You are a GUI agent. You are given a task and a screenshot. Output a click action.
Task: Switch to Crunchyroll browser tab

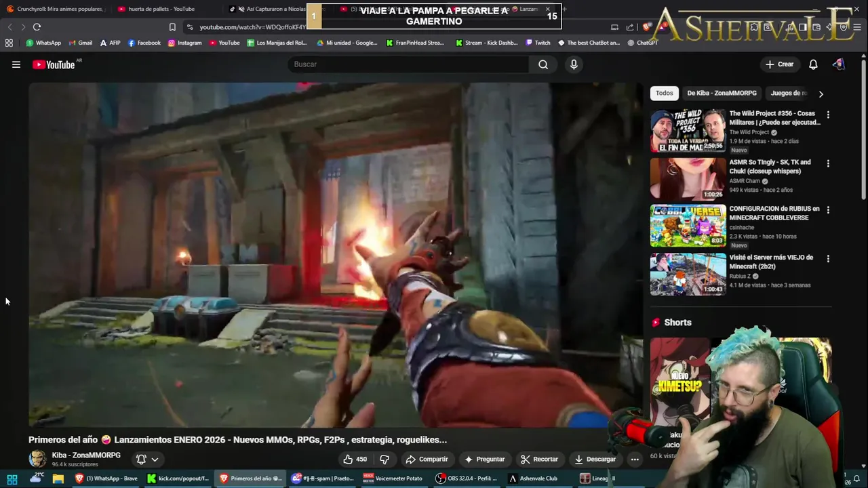click(x=56, y=9)
